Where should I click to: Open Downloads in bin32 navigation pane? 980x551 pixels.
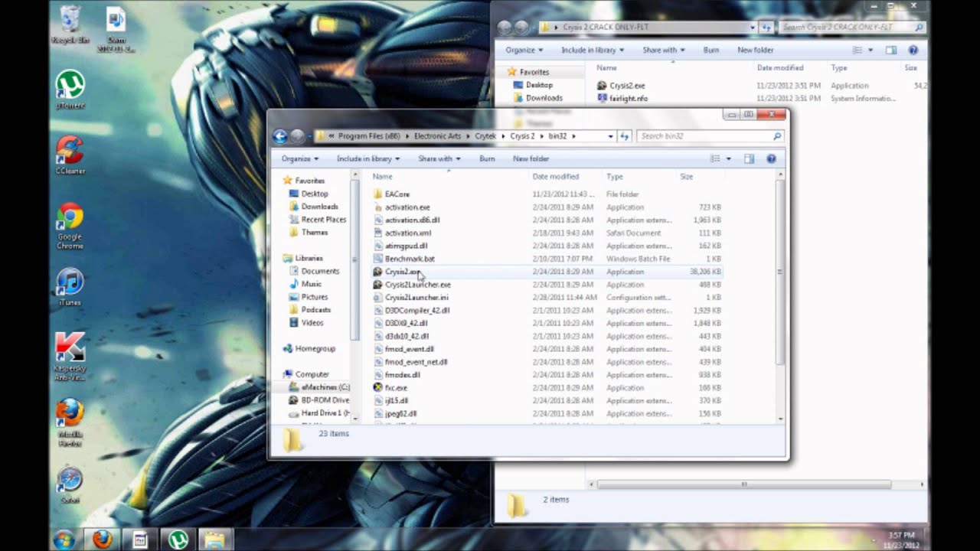pos(319,207)
